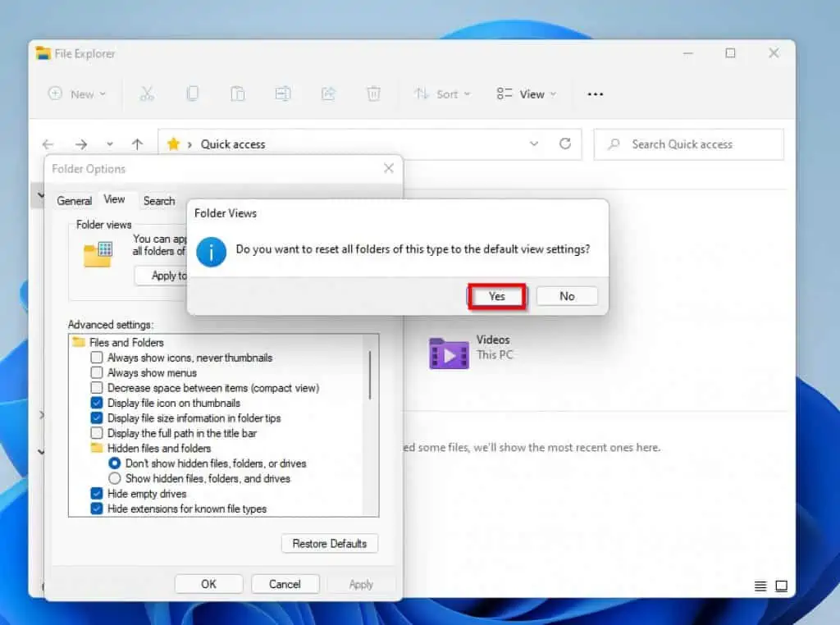Click the Refresh icon beside address bar
This screenshot has width=840, height=625.
pos(565,144)
